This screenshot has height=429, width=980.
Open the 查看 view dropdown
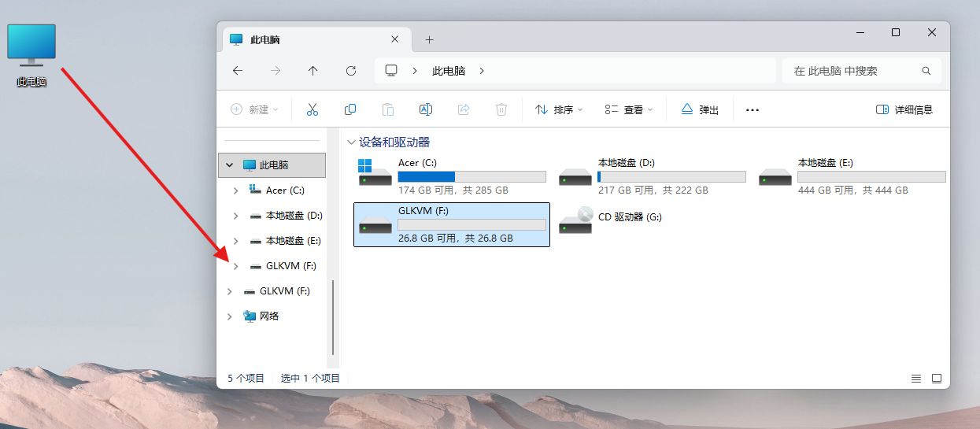click(629, 110)
